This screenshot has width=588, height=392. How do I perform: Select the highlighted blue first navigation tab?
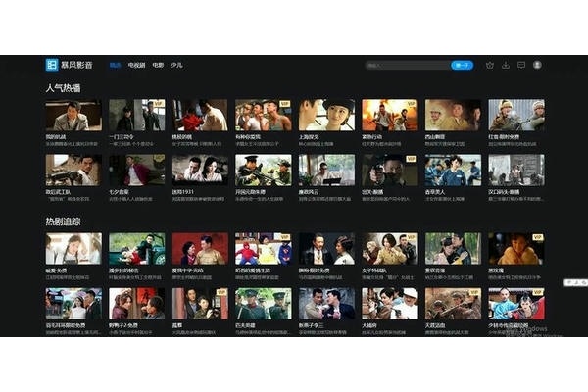[x=115, y=65]
